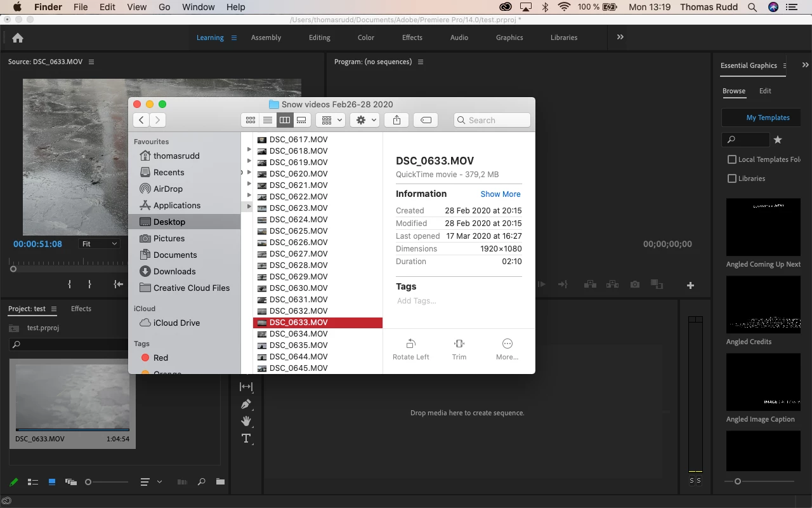Select the Slip tool above the Pen tool

coord(246,387)
